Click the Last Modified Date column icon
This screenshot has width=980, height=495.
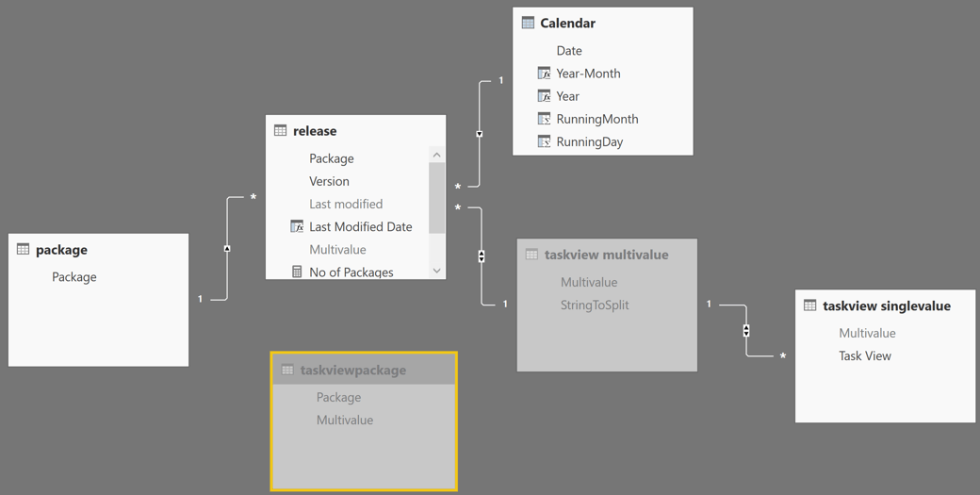297,226
